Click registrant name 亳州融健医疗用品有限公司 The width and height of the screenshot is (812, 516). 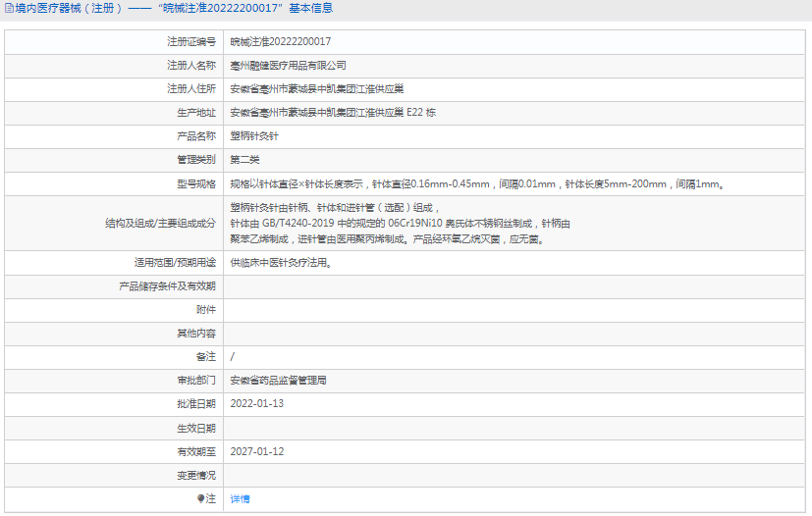[x=288, y=65]
